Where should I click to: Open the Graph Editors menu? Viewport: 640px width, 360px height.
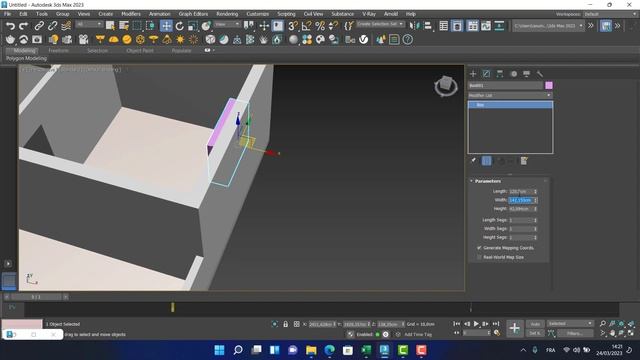[x=193, y=14]
